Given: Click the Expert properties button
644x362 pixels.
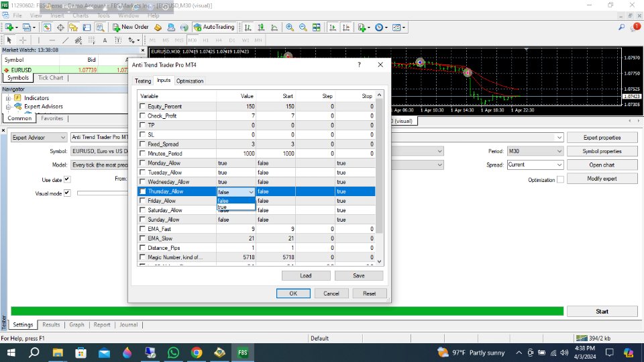Looking at the screenshot, I should coord(602,138).
